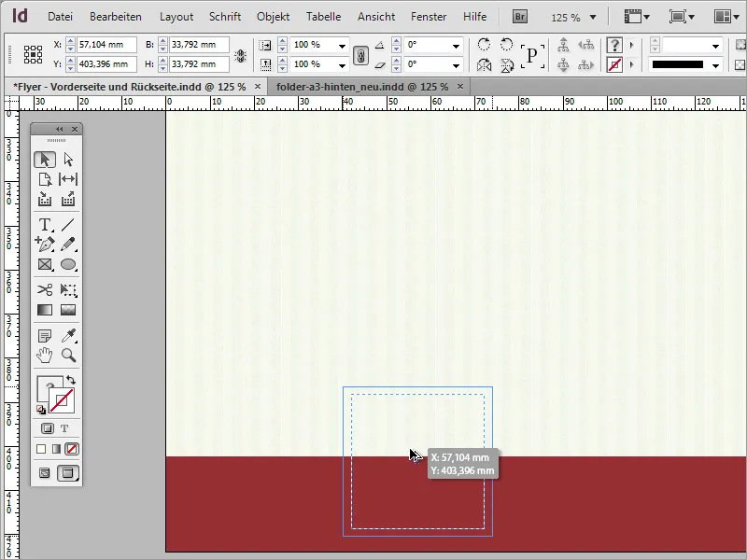Viewport: 747px width, 560px height.
Task: Toggle constrain proportions for scaling chain
Action: pos(360,56)
